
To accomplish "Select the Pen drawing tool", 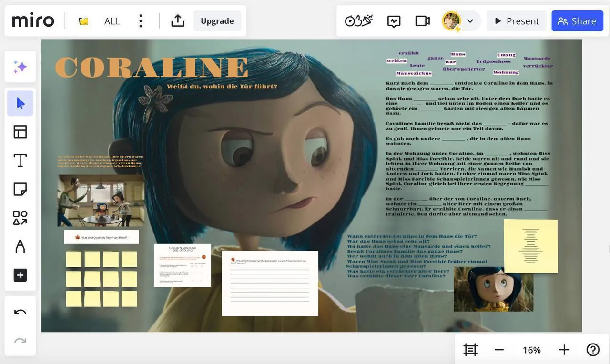I will pyautogui.click(x=20, y=246).
